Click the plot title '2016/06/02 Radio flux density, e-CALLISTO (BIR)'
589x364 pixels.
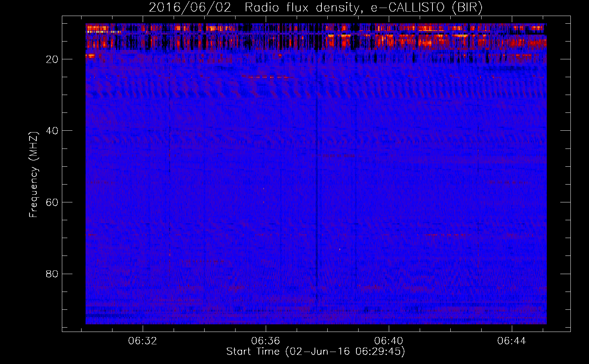[316, 8]
